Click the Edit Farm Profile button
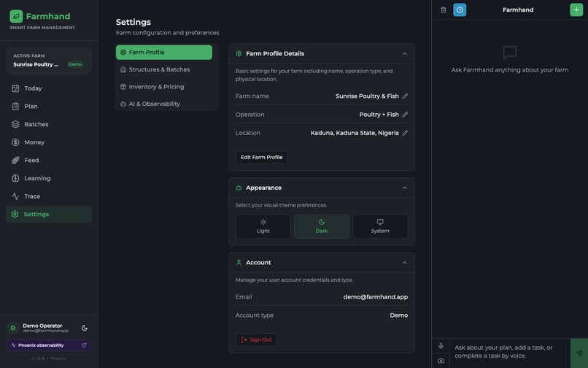 click(261, 157)
